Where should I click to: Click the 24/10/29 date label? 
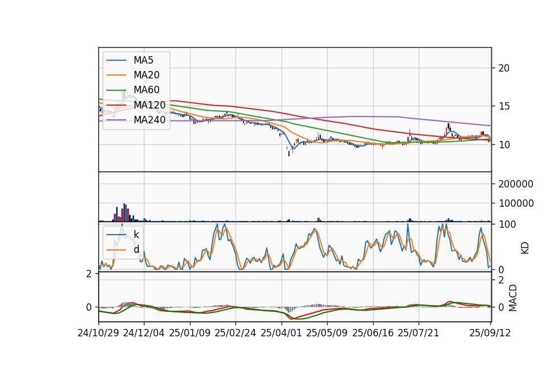98,333
